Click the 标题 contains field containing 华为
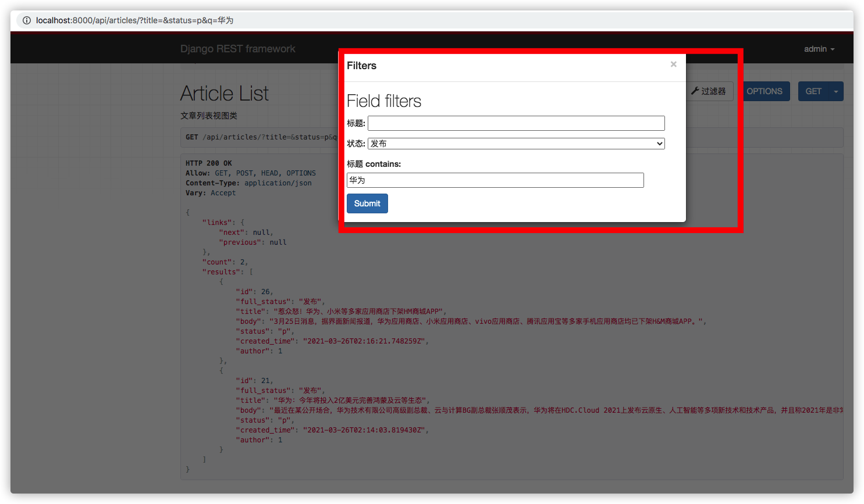864x504 pixels. coord(495,180)
